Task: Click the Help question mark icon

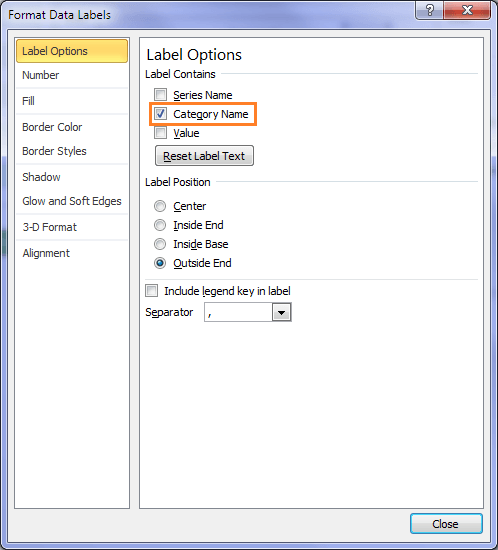Action: [x=430, y=10]
